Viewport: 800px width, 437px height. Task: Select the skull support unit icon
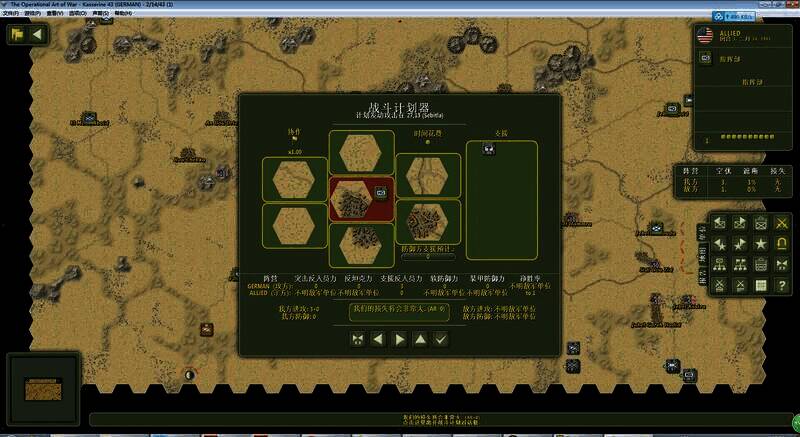pyautogui.click(x=489, y=150)
